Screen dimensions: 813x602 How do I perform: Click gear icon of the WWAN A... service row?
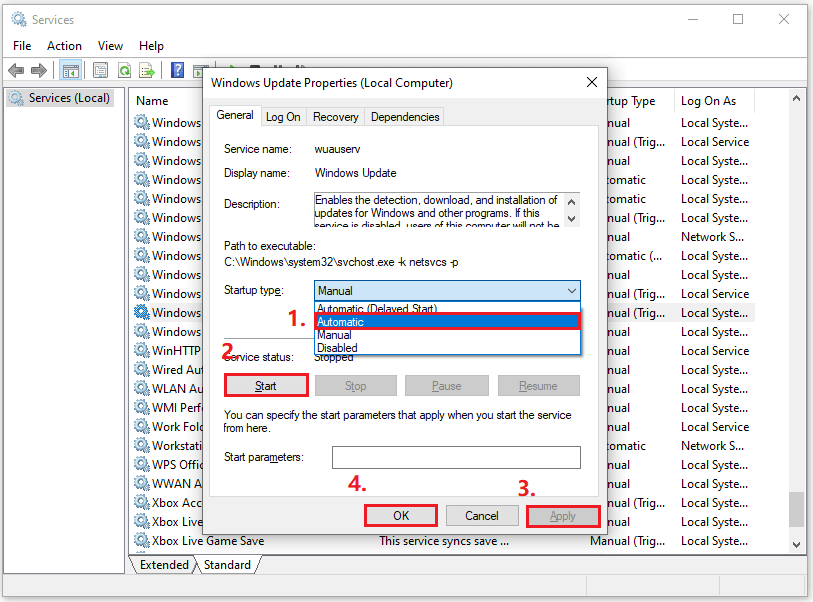(x=142, y=483)
